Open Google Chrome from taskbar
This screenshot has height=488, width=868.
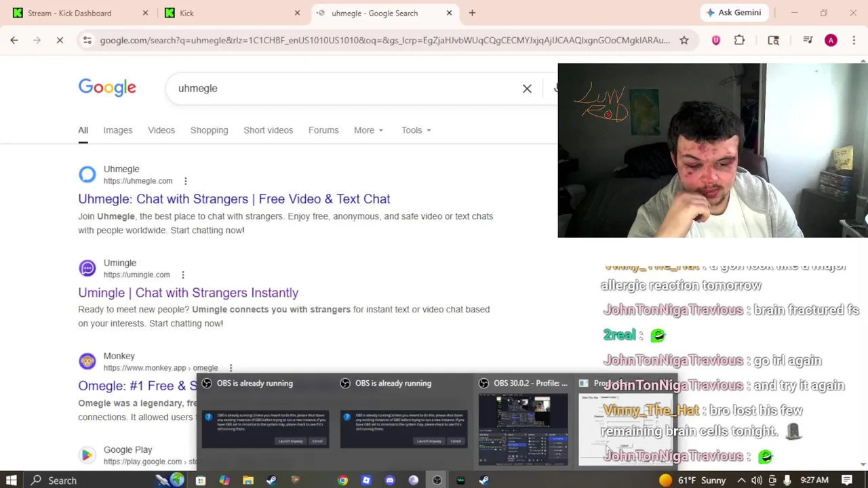[x=342, y=481]
